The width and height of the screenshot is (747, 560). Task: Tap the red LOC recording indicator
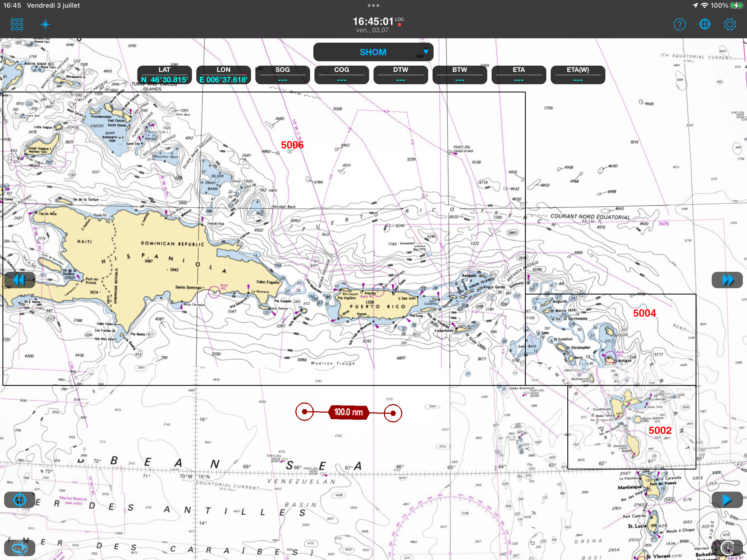[x=399, y=24]
